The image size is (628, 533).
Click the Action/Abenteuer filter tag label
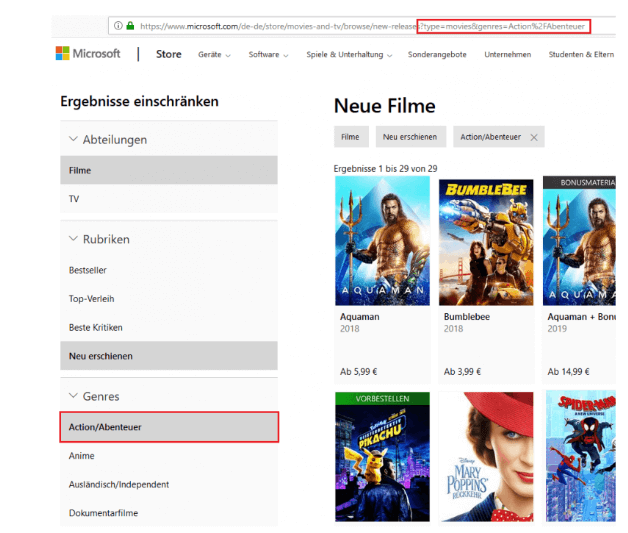[491, 137]
